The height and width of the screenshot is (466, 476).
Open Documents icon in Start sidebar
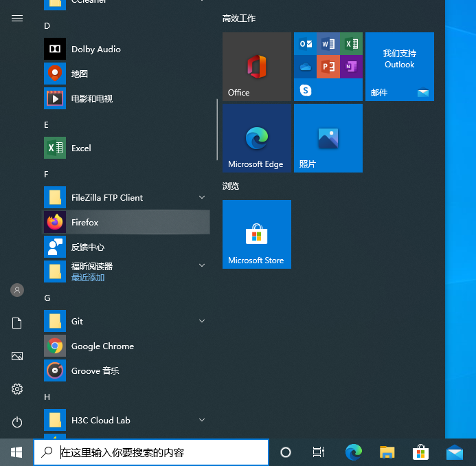(17, 323)
